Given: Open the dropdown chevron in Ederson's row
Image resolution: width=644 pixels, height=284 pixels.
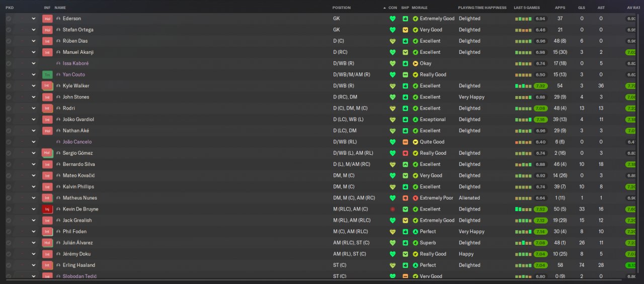Looking at the screenshot, I should coord(34,19).
